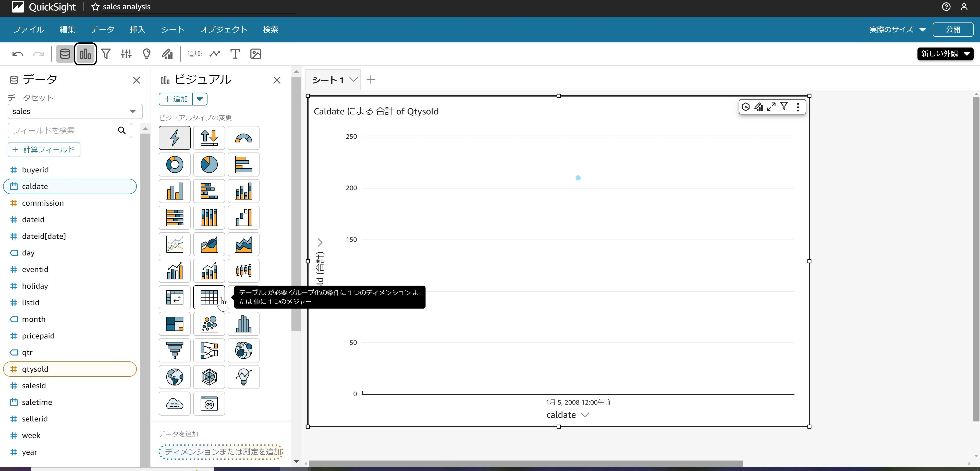The image size is (980, 471).
Task: Select the vertical bar chart visual type
Action: (x=175, y=191)
